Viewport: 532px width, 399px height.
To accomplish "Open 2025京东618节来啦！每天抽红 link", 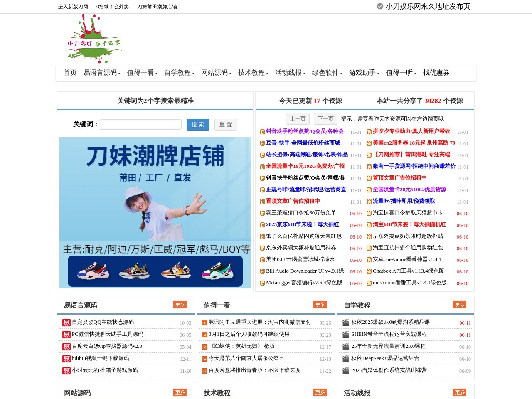I will pos(303,224).
